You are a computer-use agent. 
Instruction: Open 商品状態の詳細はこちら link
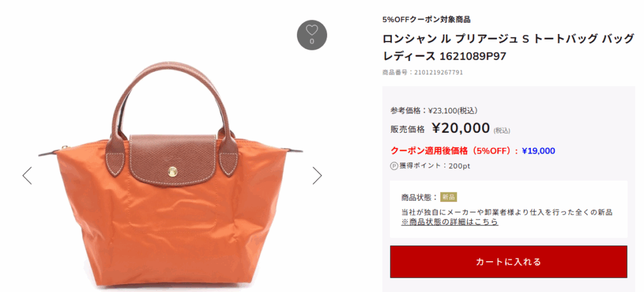450,222
